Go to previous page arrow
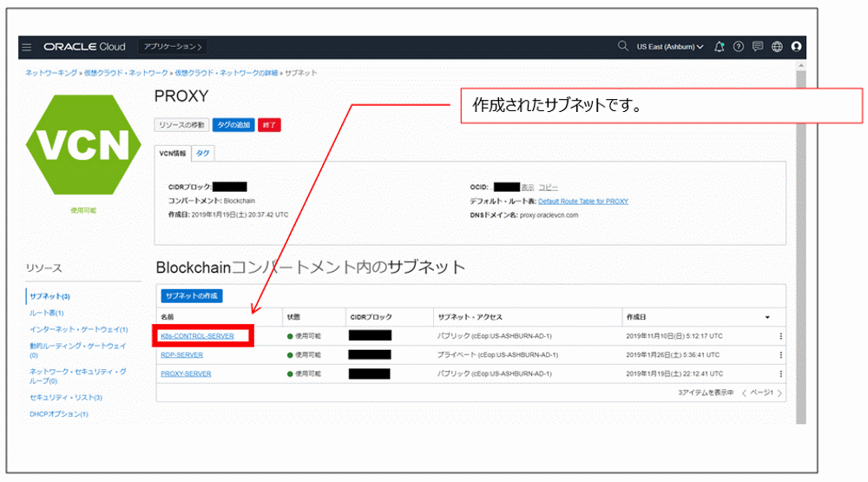868x482 pixels. (x=744, y=393)
